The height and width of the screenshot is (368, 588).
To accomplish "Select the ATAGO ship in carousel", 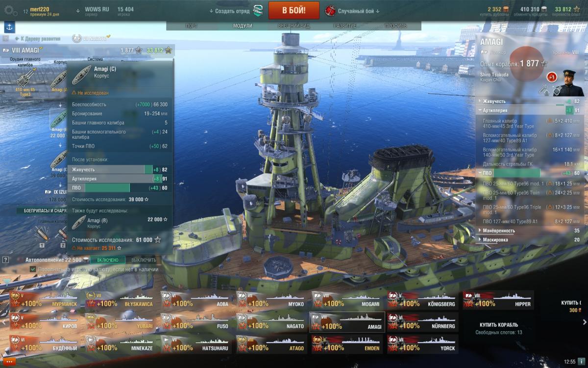I will (x=271, y=343).
